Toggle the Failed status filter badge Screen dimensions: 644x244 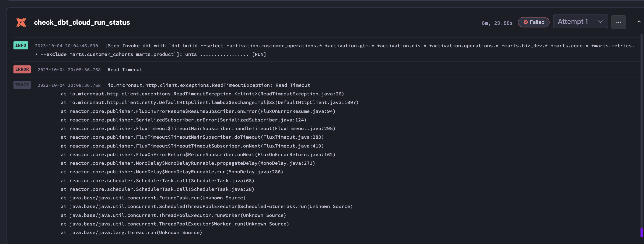533,22
